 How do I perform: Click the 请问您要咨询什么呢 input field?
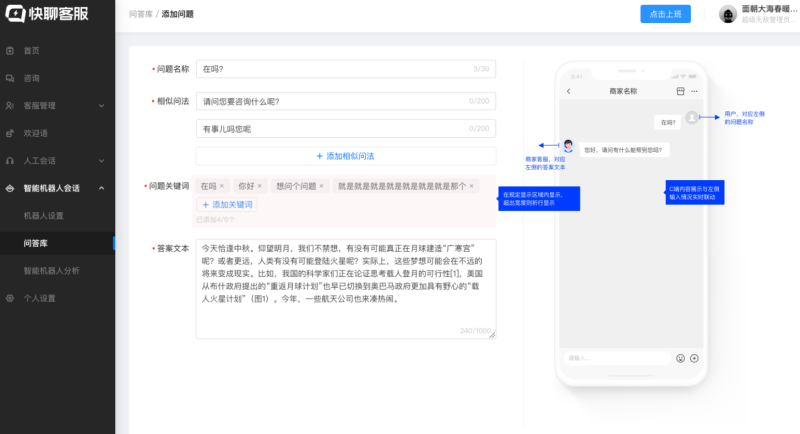pyautogui.click(x=345, y=101)
